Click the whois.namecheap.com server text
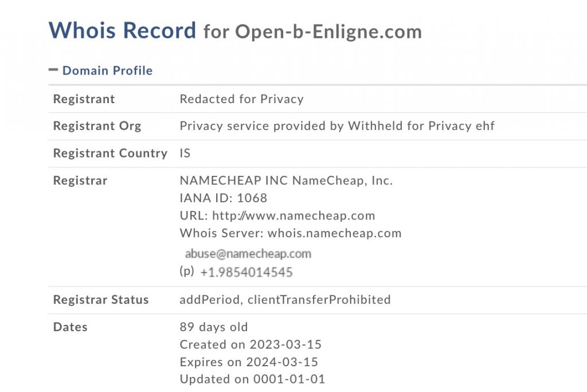This screenshot has width=587, height=392. (x=334, y=233)
